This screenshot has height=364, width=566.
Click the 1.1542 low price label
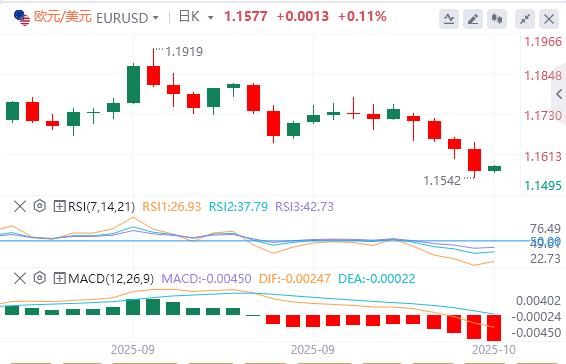click(442, 181)
